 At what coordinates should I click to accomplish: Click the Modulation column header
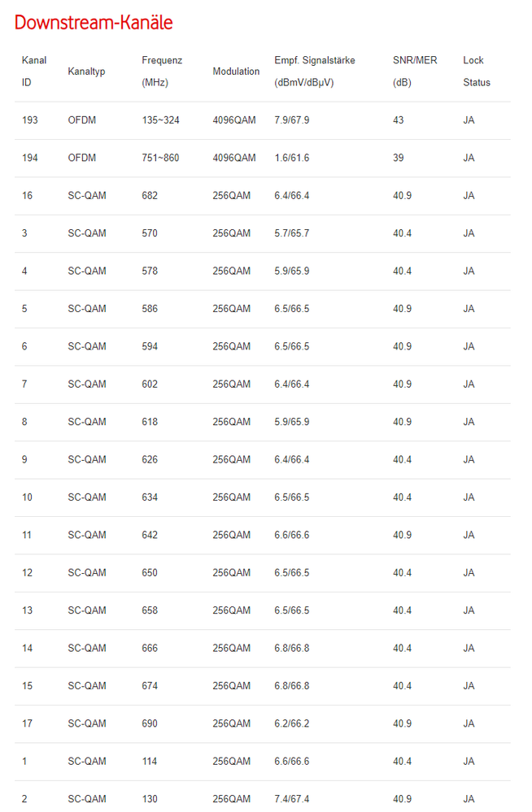236,72
